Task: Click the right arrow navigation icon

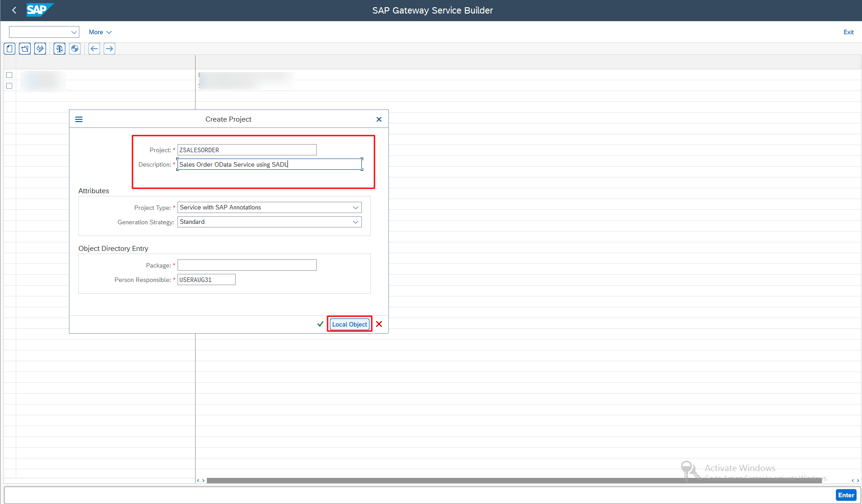Action: coord(109,49)
